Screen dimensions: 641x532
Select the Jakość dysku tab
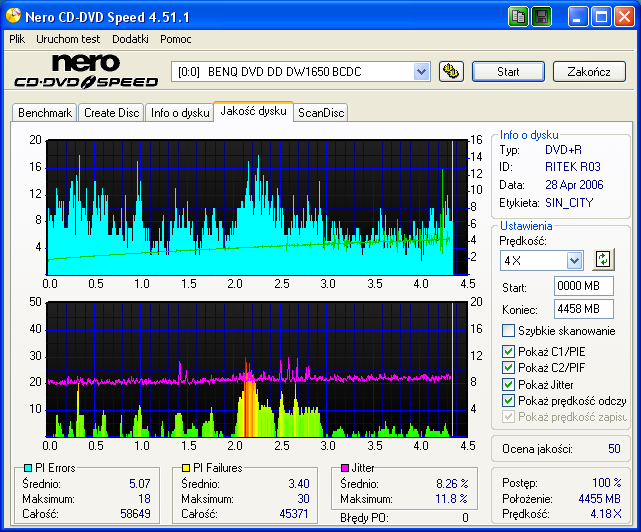(253, 111)
